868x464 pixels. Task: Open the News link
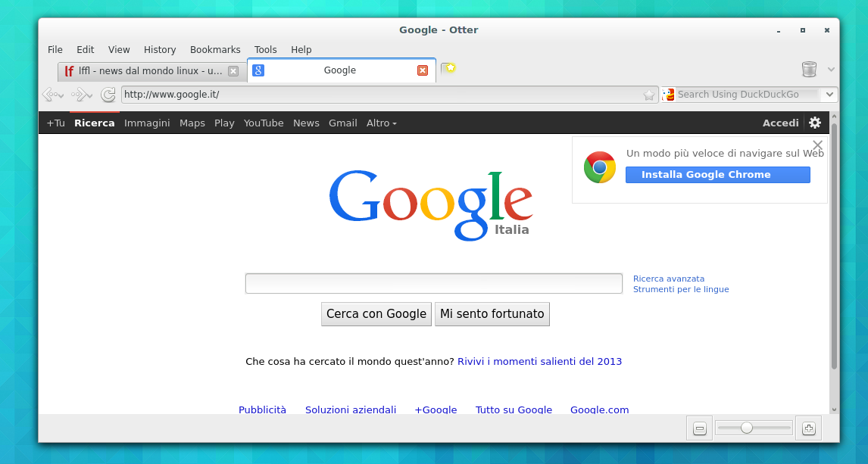tap(306, 123)
